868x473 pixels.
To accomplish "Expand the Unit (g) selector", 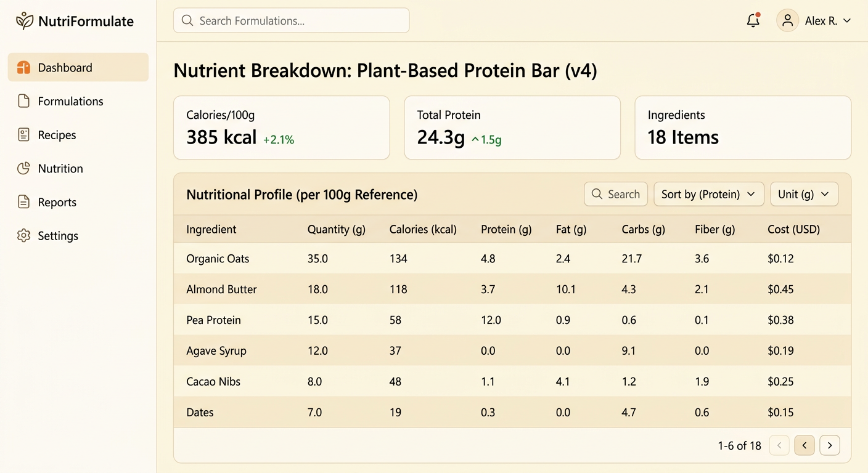I will pyautogui.click(x=804, y=194).
